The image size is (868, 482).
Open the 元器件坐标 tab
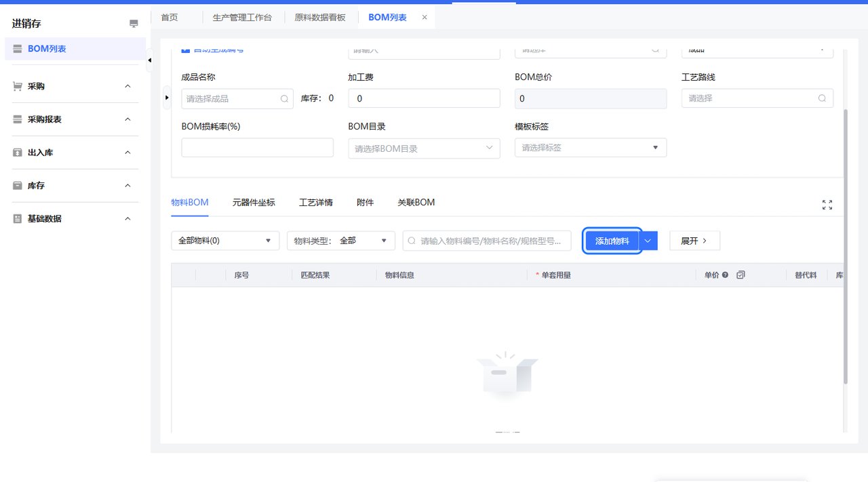[254, 203]
